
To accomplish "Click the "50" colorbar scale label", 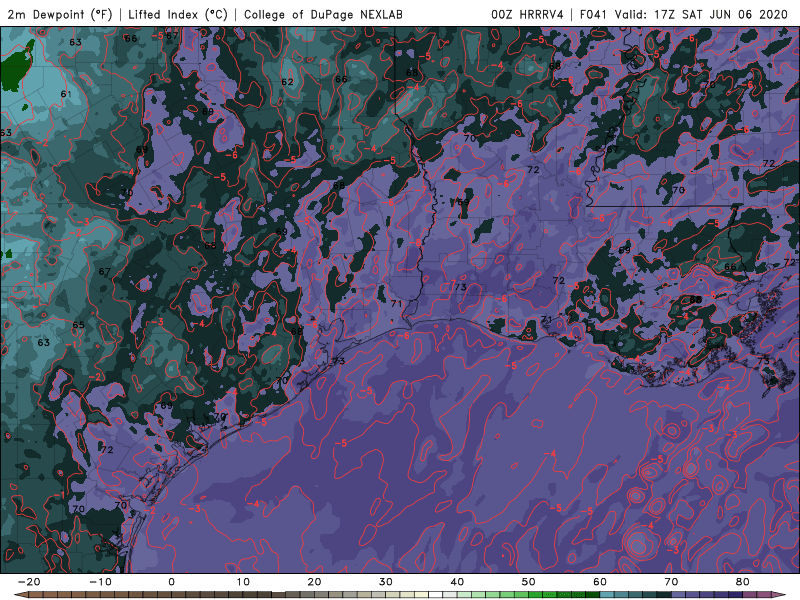I will point(529,582).
